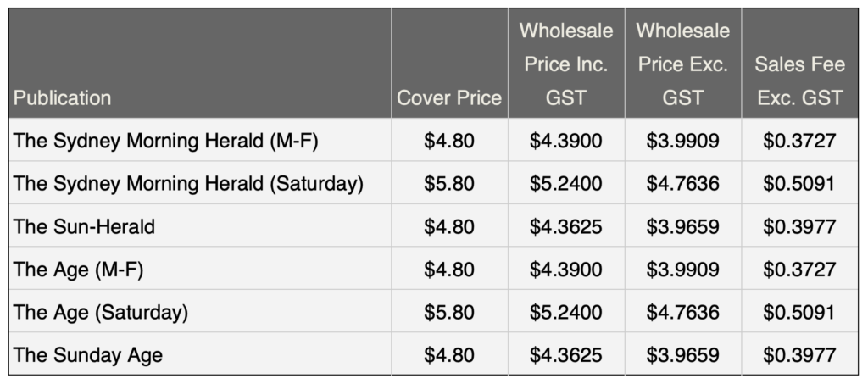Click The Sun-Herald publication cell
This screenshot has width=868, height=384.
click(84, 226)
